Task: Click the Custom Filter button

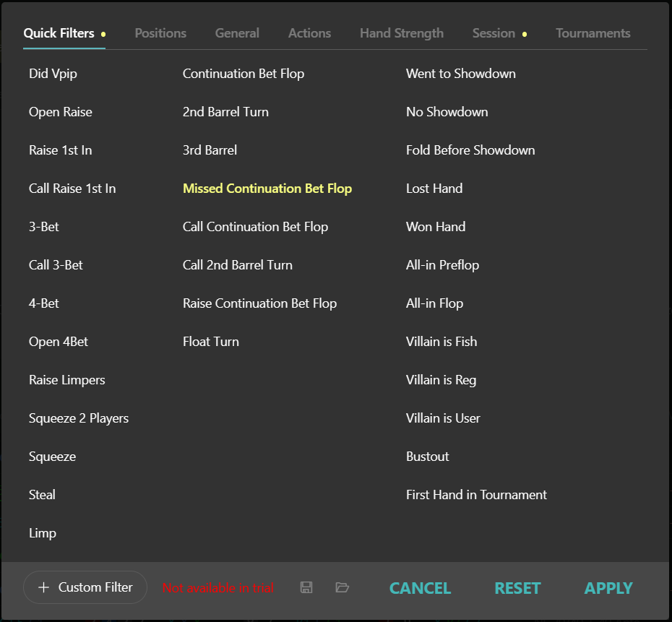Action: tap(85, 587)
